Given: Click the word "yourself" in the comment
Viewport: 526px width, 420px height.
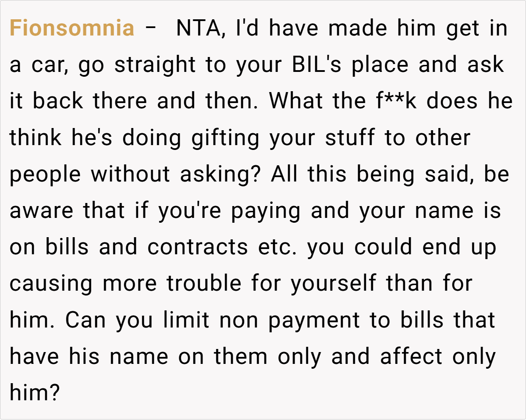Looking at the screenshot, I should click(x=333, y=284).
